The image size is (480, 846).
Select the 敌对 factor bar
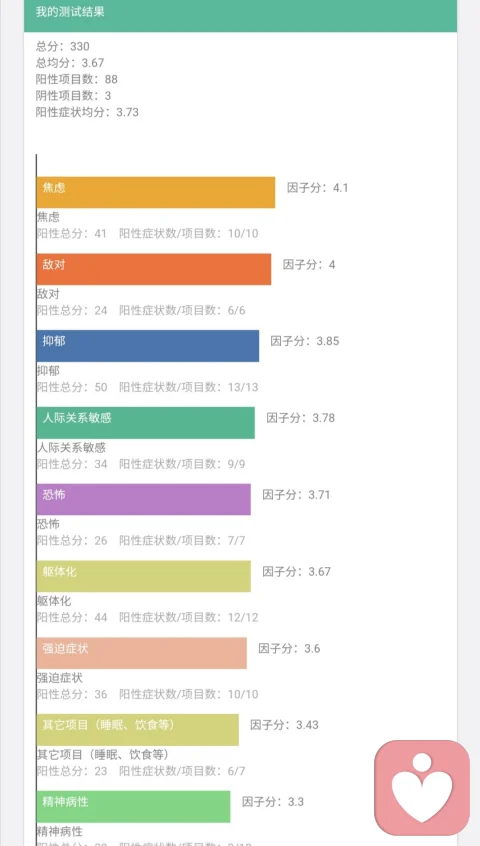(x=154, y=269)
